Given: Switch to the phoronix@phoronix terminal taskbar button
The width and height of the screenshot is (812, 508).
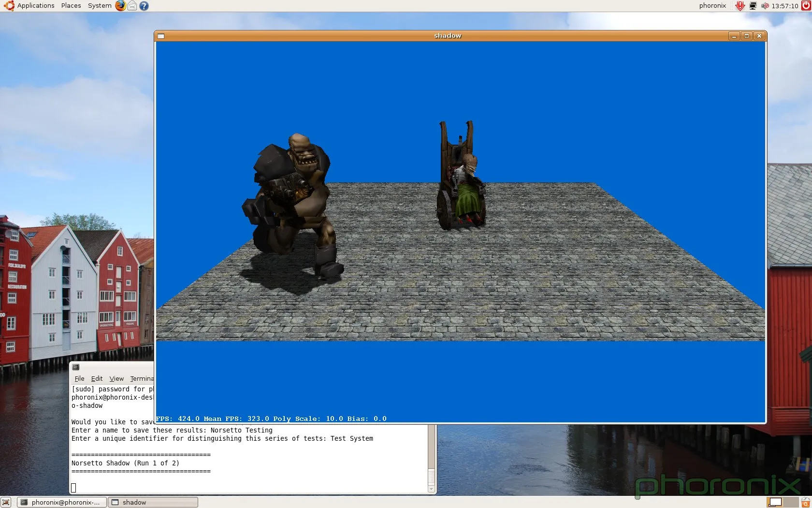Looking at the screenshot, I should click(62, 502).
